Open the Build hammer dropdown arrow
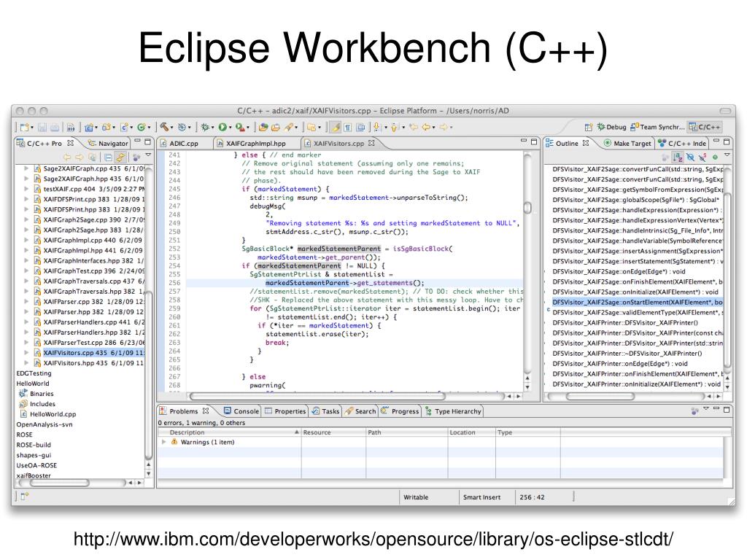This screenshot has height=560, width=747. coord(171,128)
